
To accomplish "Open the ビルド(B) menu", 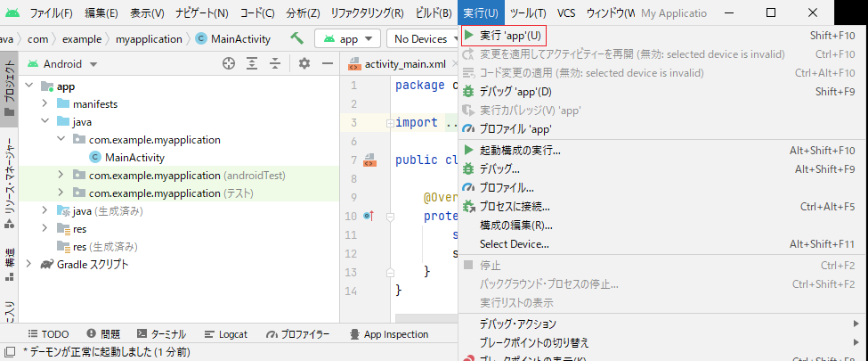I will [x=434, y=12].
